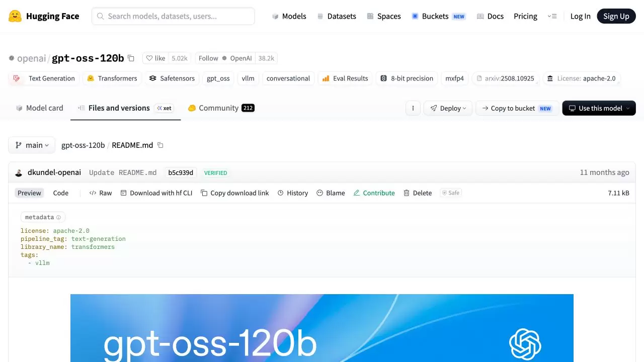Copy the README.md file path icon
The width and height of the screenshot is (644, 362).
coord(160,145)
